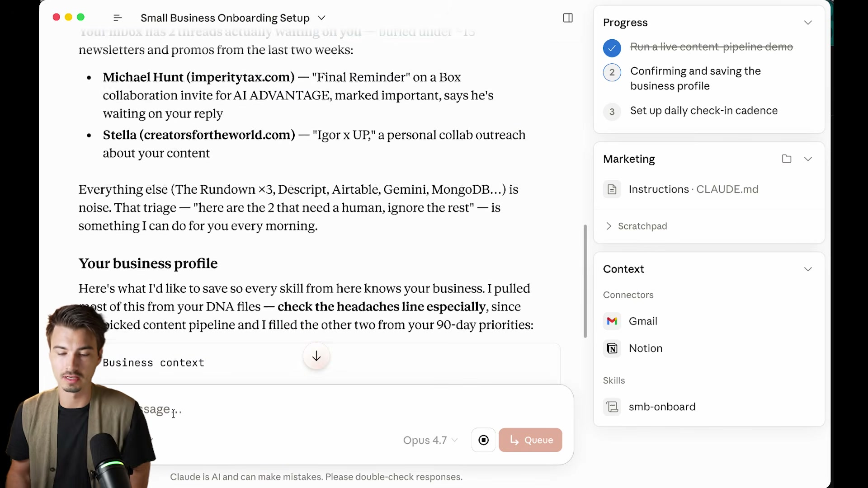Click the 'Connectors' section label
This screenshot has height=488, width=868.
(628, 295)
